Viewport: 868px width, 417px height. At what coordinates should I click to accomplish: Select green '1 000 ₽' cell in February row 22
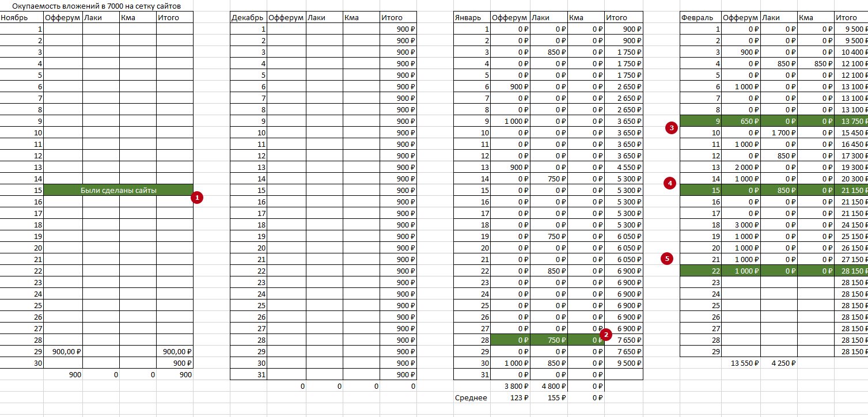coord(741,271)
